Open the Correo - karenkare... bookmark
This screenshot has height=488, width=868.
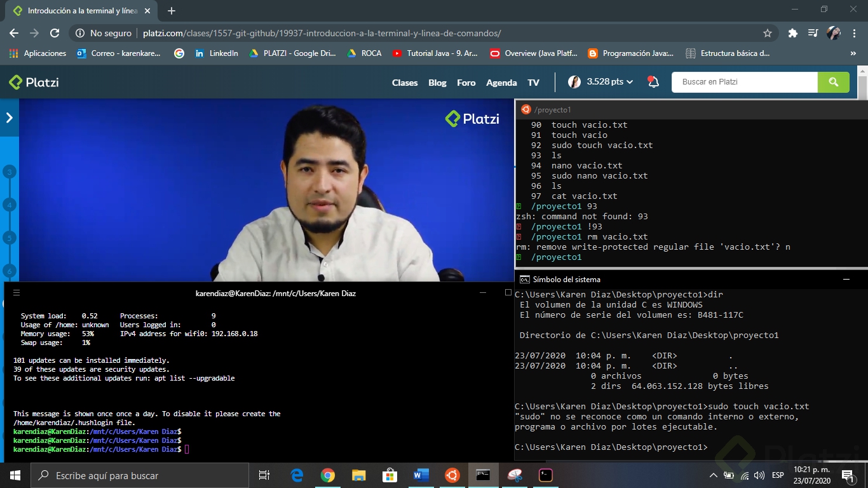pos(119,53)
